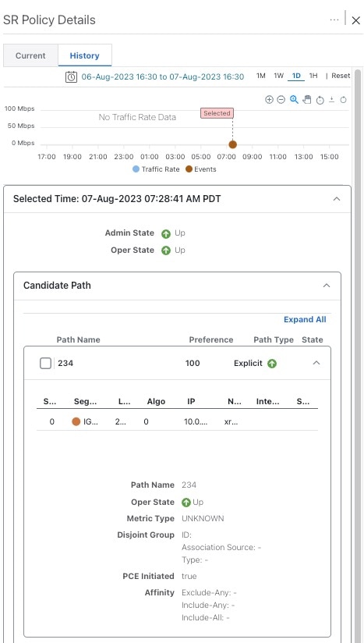Download the chart with download icon
This screenshot has height=643, width=364.
pyautogui.click(x=332, y=100)
